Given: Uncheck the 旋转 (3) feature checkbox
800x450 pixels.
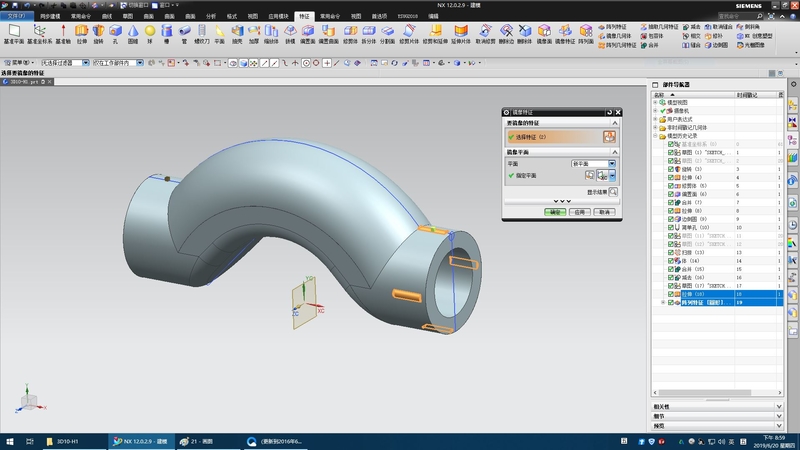Looking at the screenshot, I should [x=672, y=169].
